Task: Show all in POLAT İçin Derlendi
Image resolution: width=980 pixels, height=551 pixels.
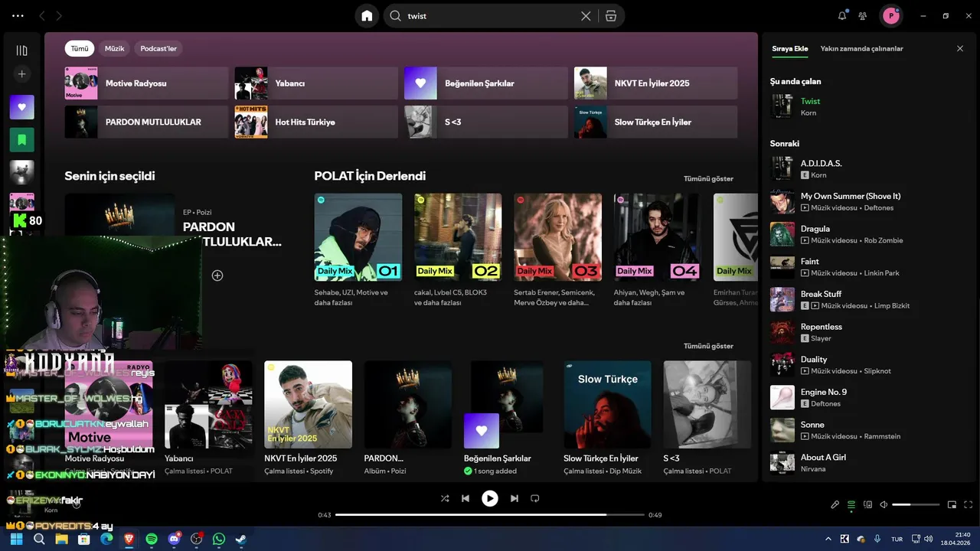Action: (x=708, y=179)
